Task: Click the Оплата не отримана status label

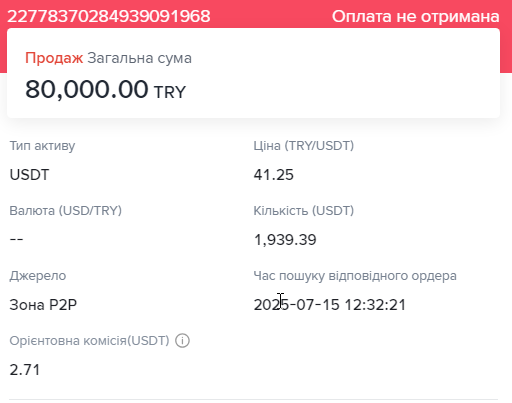Action: [416, 16]
